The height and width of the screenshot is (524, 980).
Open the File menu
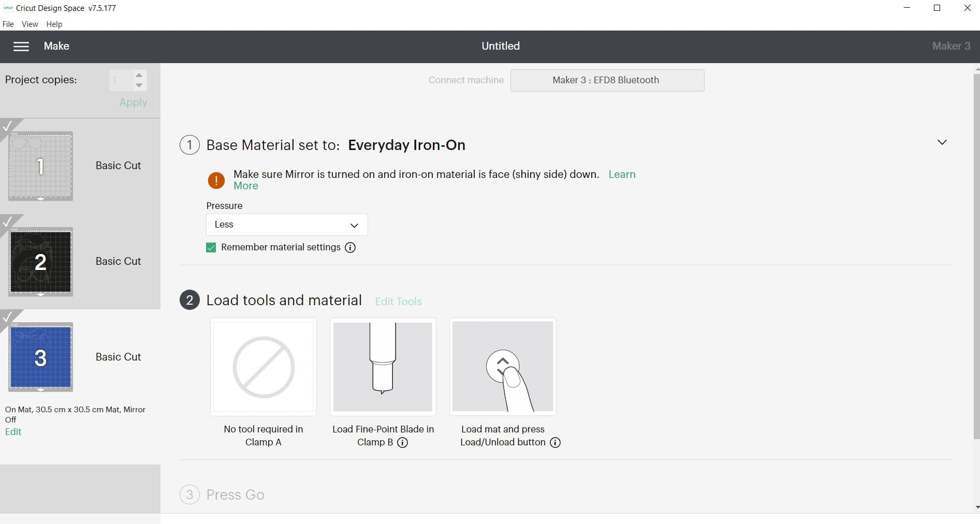pyautogui.click(x=8, y=24)
